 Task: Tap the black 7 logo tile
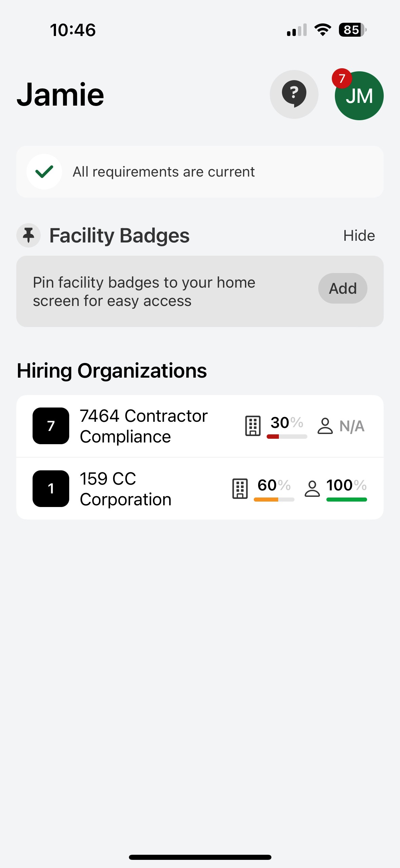51,426
